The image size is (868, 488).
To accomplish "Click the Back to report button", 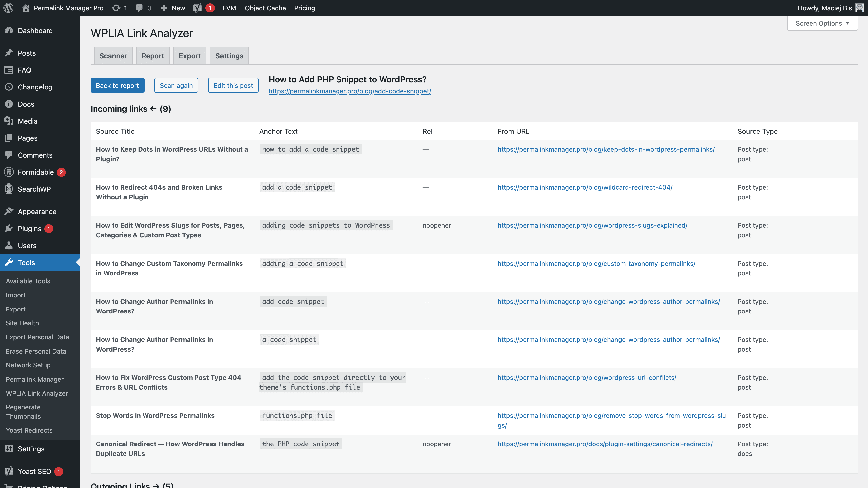I will tap(117, 85).
